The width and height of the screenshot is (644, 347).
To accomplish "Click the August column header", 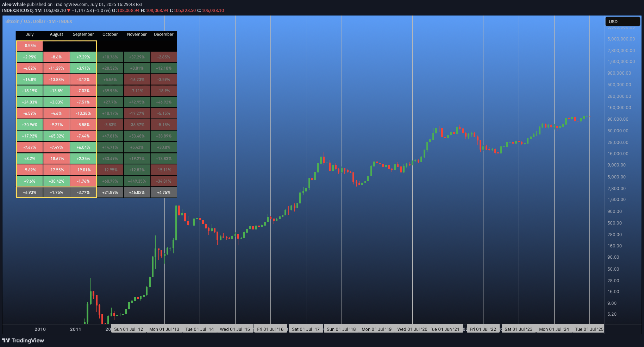I will [x=56, y=34].
